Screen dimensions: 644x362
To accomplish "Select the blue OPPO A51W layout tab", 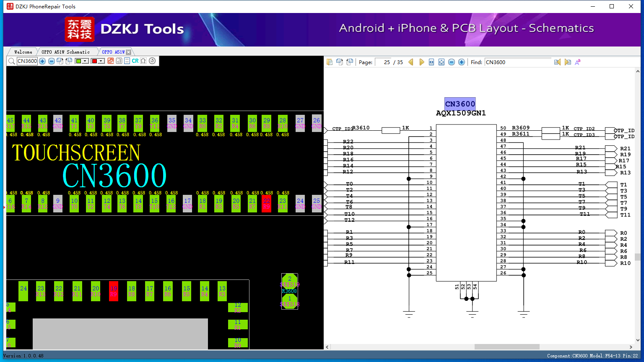I will point(113,52).
